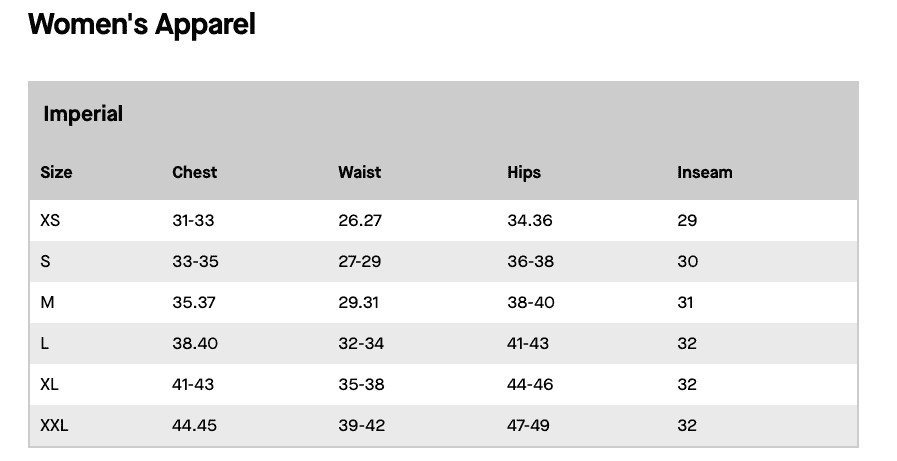897x461 pixels.
Task: Select the XXL size row label
Action: tap(54, 425)
